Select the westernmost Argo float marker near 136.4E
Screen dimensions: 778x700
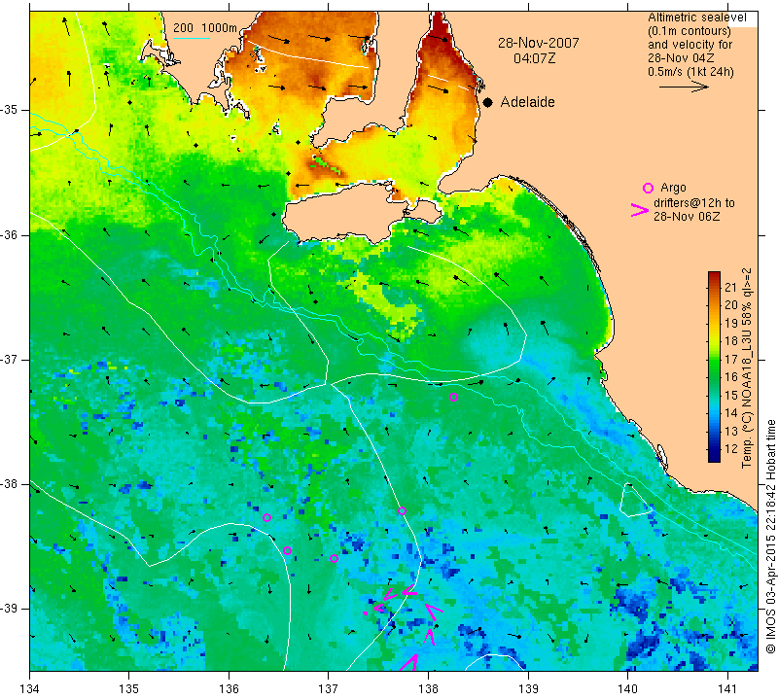coord(266,517)
